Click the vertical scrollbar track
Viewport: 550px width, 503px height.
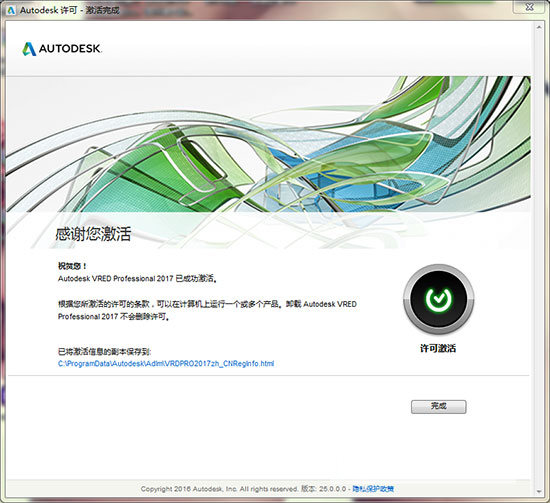539,260
